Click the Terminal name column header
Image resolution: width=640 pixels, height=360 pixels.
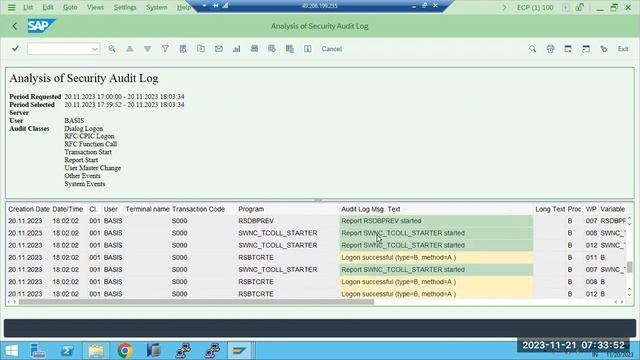pyautogui.click(x=147, y=209)
